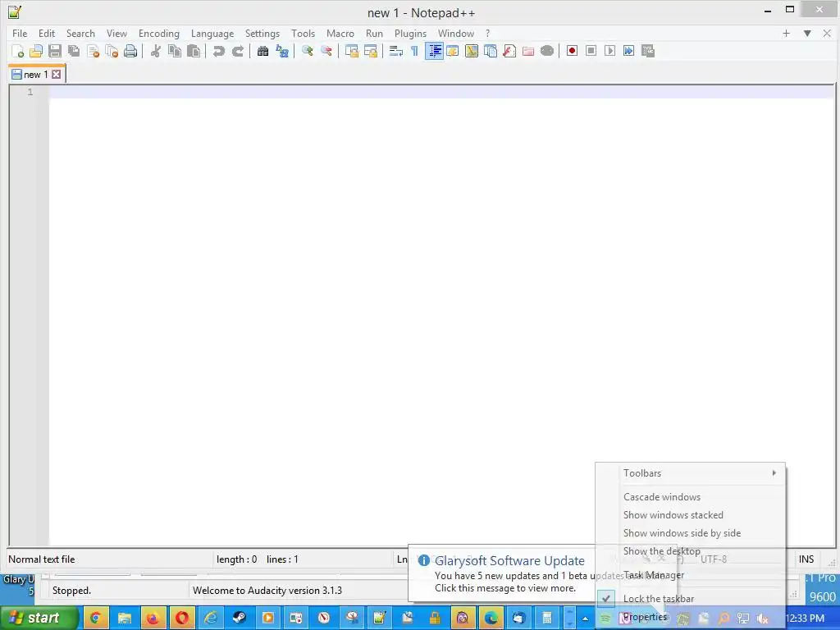Open the Macro menu
This screenshot has height=630, width=840.
pos(340,33)
